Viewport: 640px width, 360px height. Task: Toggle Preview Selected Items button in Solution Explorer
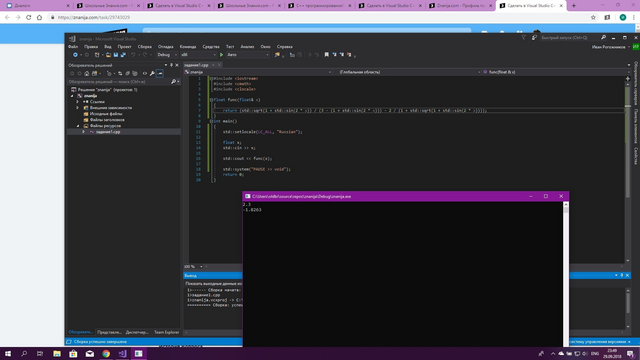pyautogui.click(x=160, y=73)
